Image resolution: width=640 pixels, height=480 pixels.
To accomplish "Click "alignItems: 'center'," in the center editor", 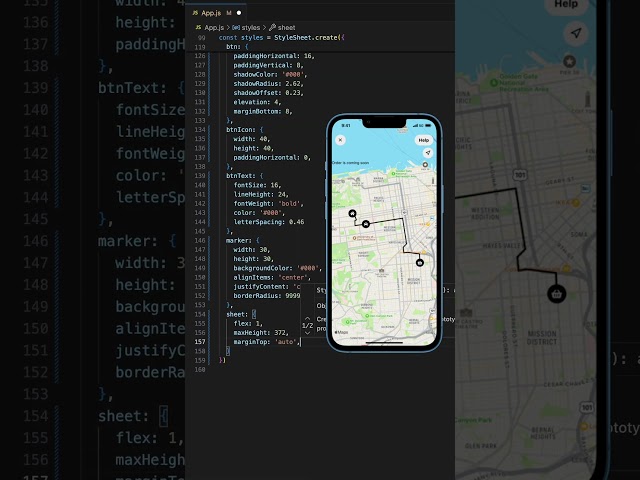I will [x=272, y=278].
